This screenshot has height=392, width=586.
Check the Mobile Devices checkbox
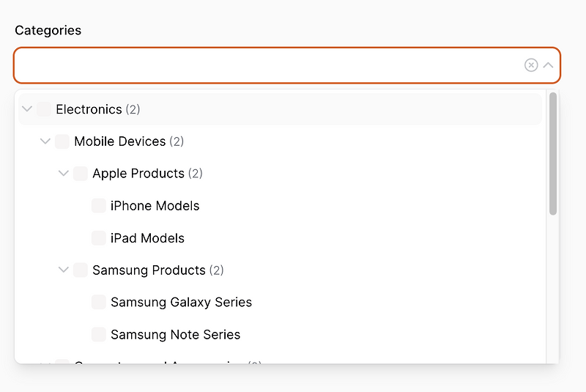62,141
